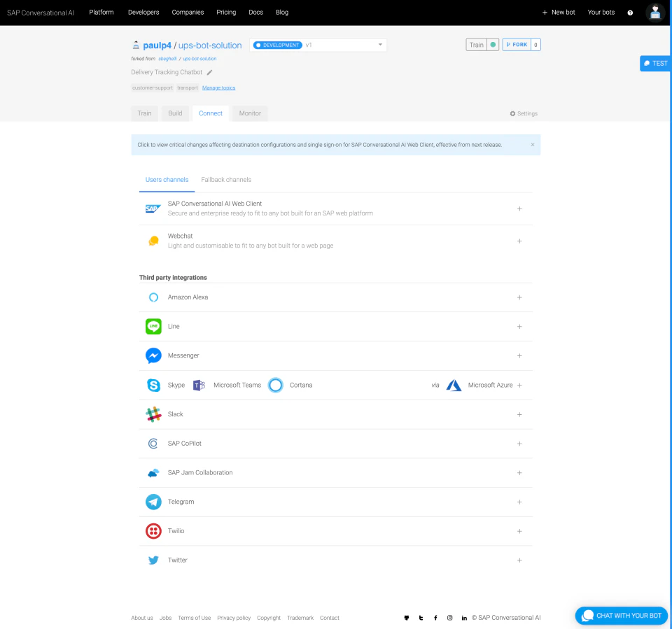
Task: Select the Slack integration icon
Action: (154, 414)
